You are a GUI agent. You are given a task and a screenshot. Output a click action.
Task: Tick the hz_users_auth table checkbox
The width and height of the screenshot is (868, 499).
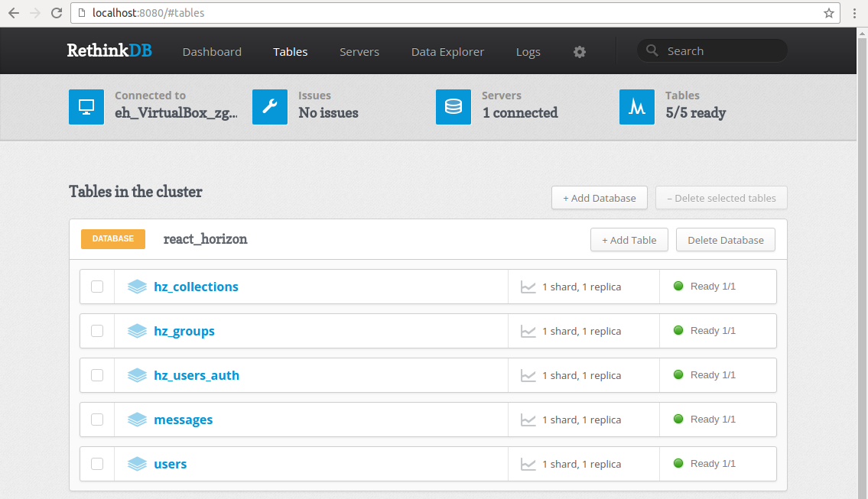coord(97,375)
